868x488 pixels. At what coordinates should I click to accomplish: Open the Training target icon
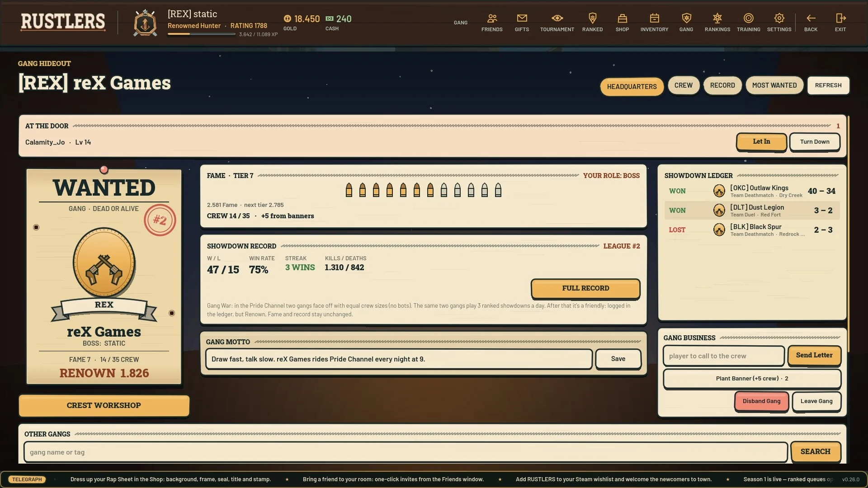pyautogui.click(x=748, y=19)
